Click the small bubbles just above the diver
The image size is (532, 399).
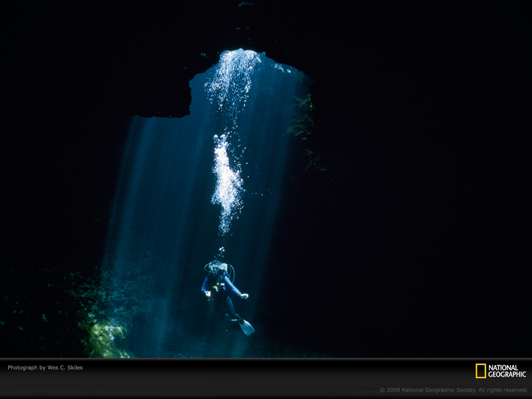click(x=221, y=252)
